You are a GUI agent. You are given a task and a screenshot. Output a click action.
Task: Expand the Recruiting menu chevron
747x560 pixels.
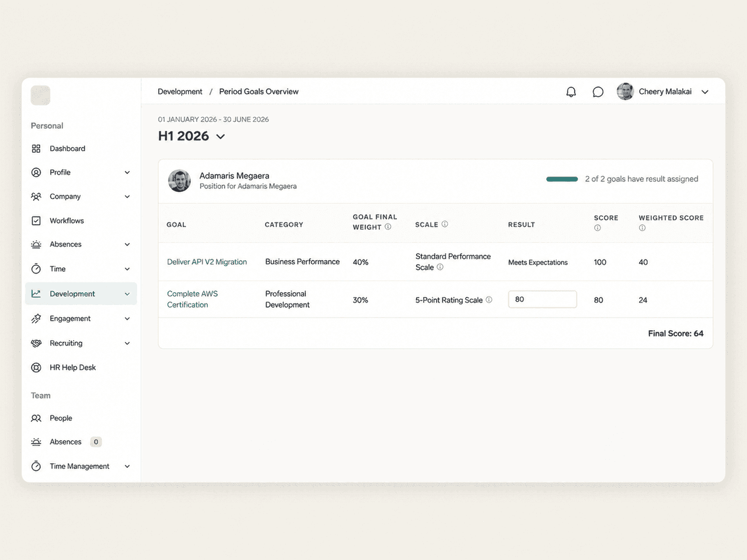click(x=127, y=343)
